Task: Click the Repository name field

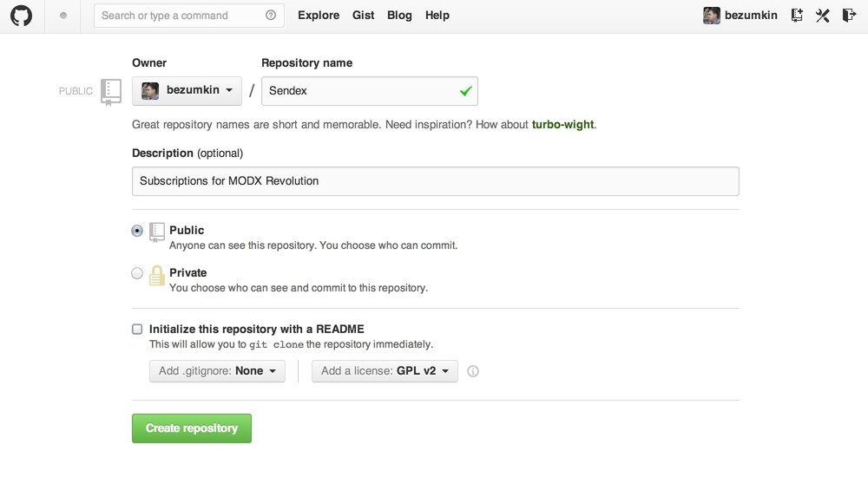Action: point(360,91)
